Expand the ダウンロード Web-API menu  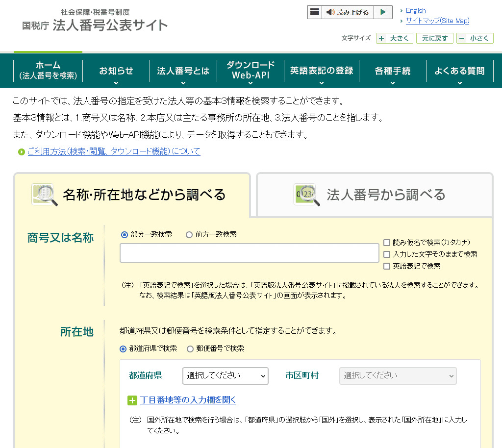click(251, 71)
